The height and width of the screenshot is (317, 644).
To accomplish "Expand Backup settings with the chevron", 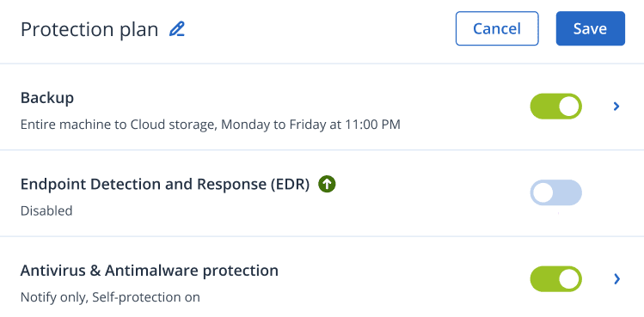I will point(616,107).
